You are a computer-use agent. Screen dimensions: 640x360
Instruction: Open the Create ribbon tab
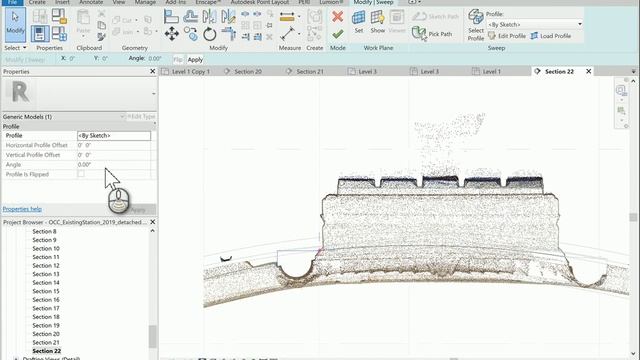37,2
